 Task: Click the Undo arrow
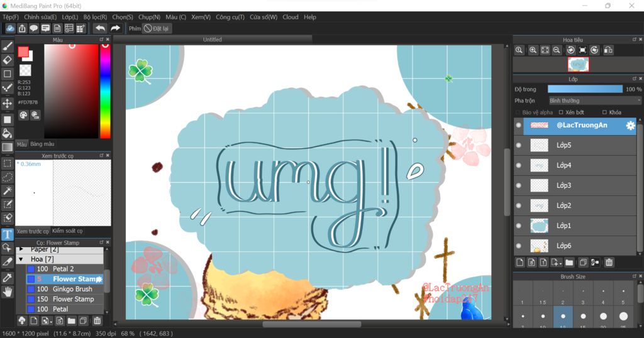click(100, 28)
